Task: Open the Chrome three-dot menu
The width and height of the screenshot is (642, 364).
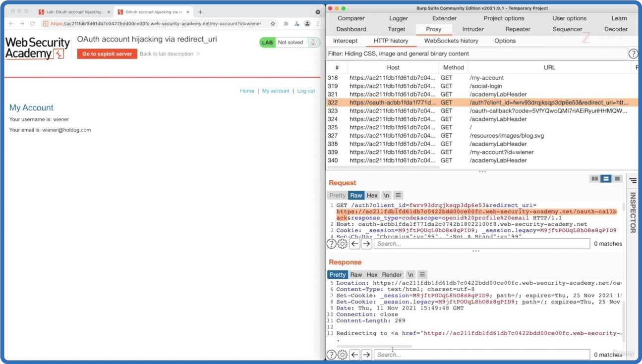Action: coord(318,23)
